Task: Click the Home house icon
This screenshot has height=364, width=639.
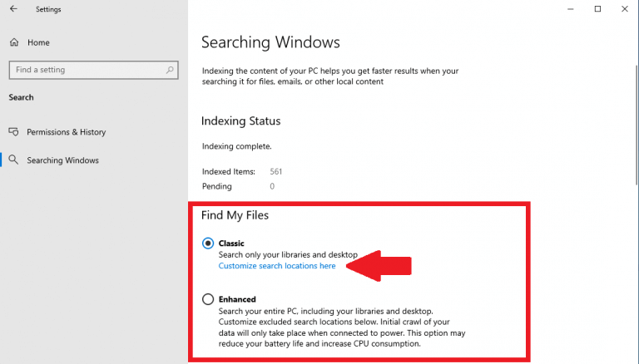Action: [x=14, y=42]
